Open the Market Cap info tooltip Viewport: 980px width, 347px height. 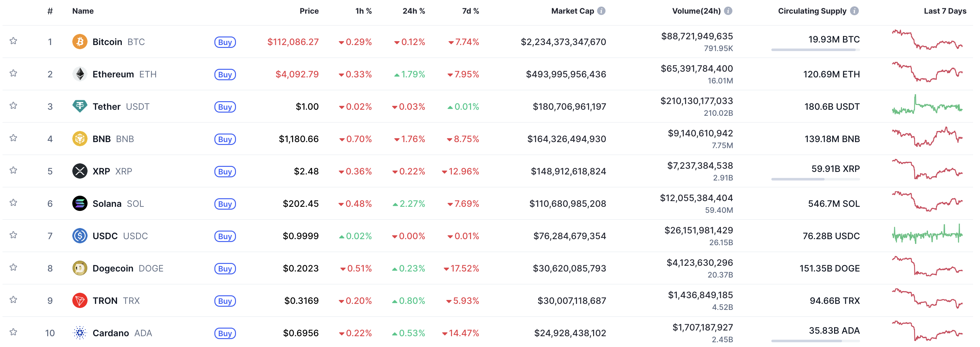click(x=601, y=11)
